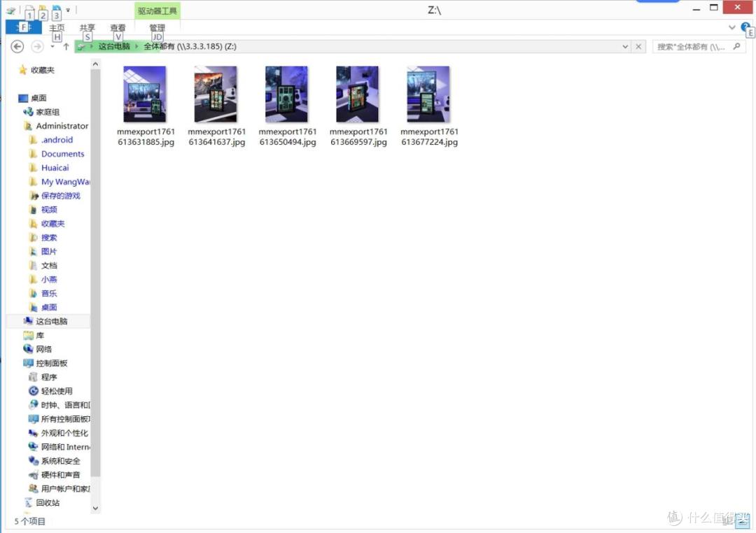Open 搜索 folder in tree
Viewport: 756px width, 533px height.
tap(43, 238)
